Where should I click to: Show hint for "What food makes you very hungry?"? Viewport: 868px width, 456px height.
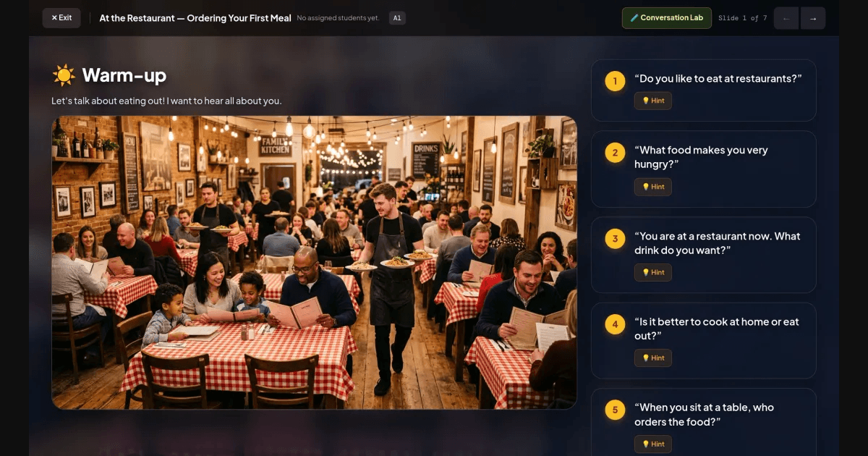point(653,187)
